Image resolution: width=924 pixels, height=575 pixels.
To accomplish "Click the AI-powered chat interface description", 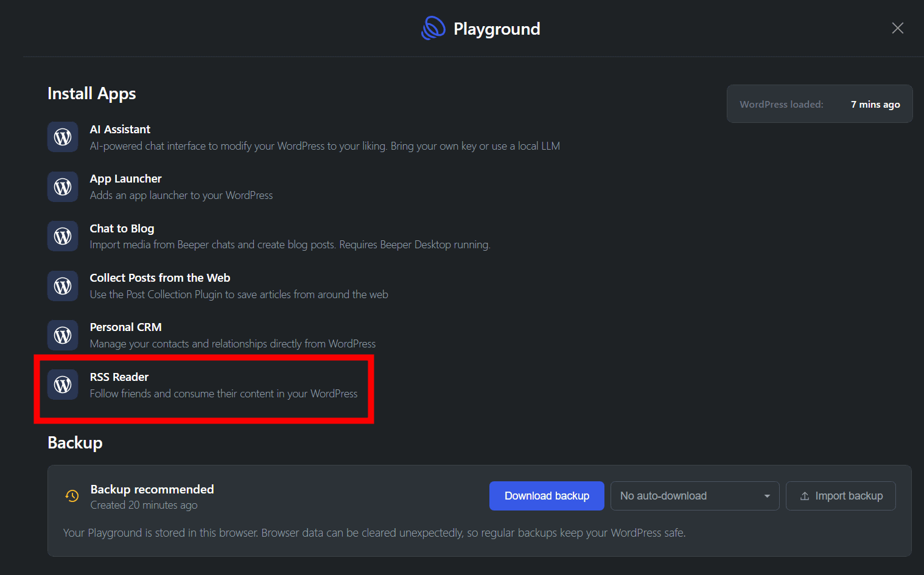I will [x=325, y=147].
